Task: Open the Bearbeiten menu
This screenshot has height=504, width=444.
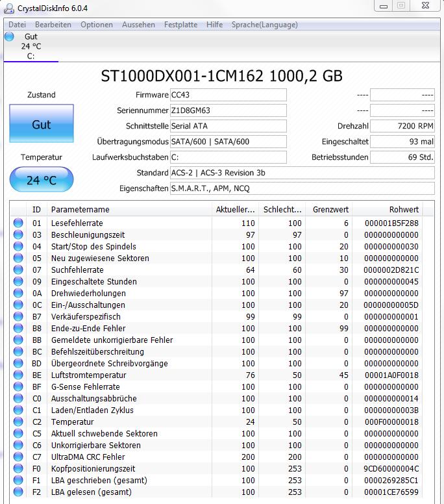Action: pos(53,25)
